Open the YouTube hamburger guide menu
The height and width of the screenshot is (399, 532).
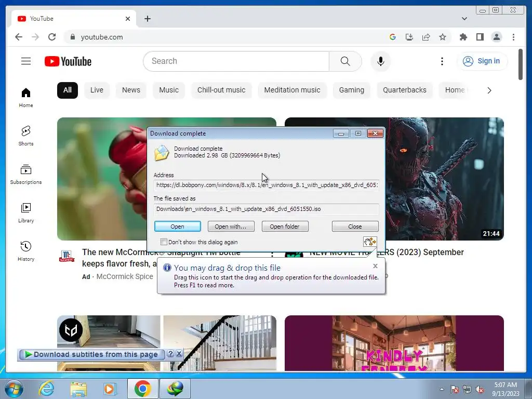coord(26,61)
